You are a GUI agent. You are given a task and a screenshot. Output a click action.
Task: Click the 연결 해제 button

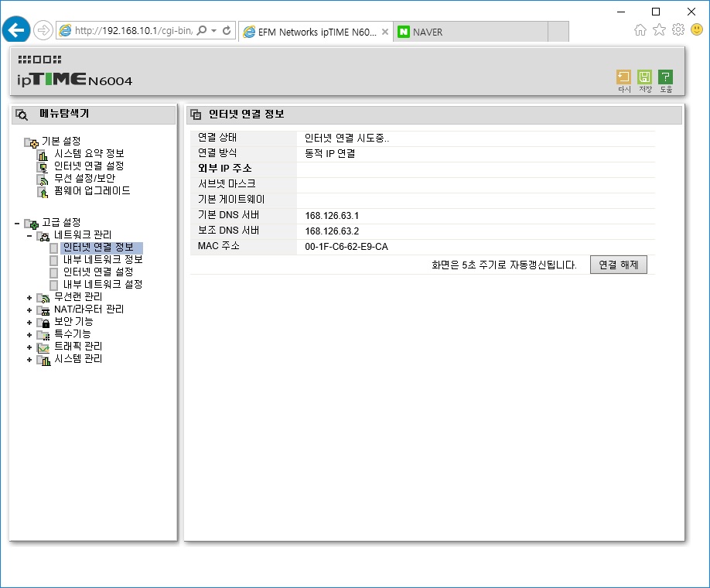(x=618, y=265)
